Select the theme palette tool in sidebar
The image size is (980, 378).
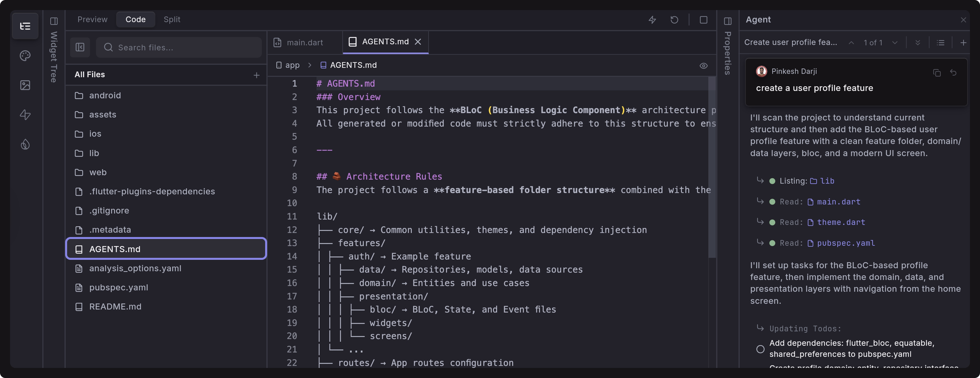pos(25,56)
